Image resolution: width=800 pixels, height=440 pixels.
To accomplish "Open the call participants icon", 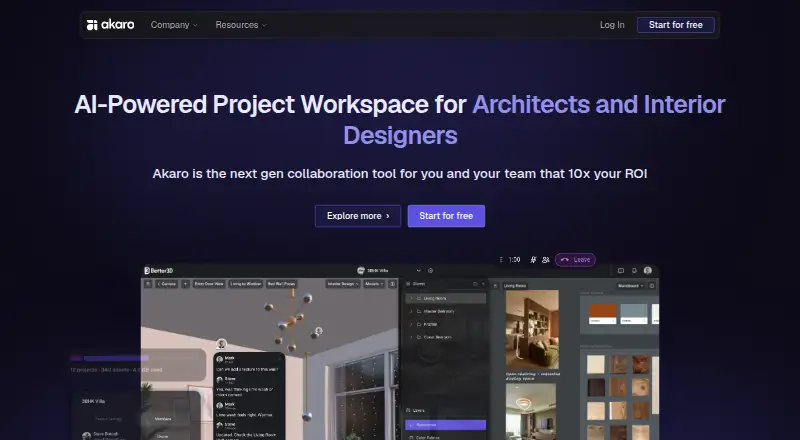I will pyautogui.click(x=545, y=260).
